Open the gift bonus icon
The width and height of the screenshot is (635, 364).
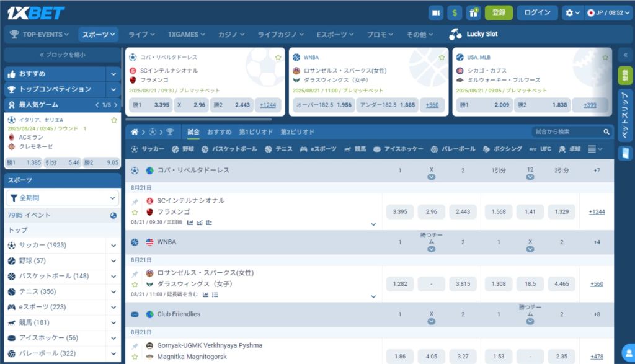tap(473, 12)
